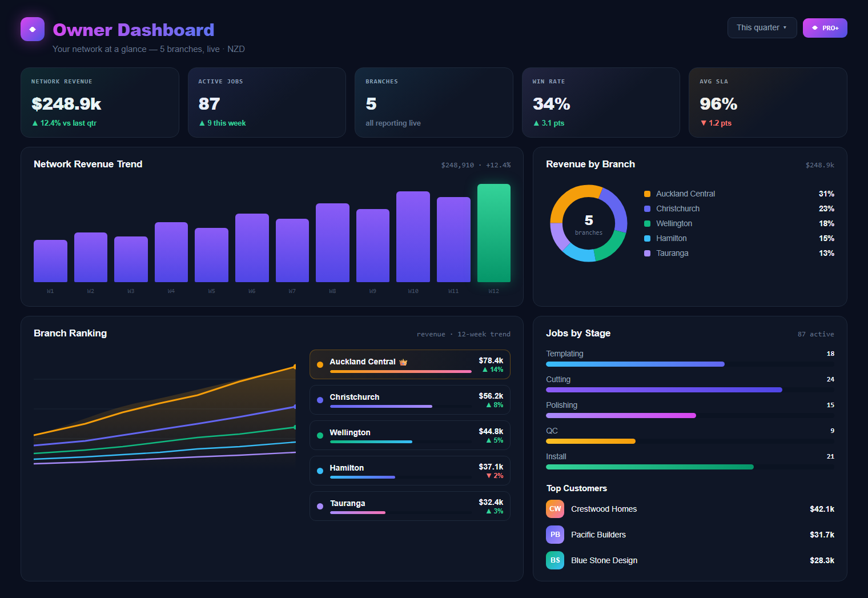
Task: Click the Auckland Central orange trend line endpoint
Action: 295,367
